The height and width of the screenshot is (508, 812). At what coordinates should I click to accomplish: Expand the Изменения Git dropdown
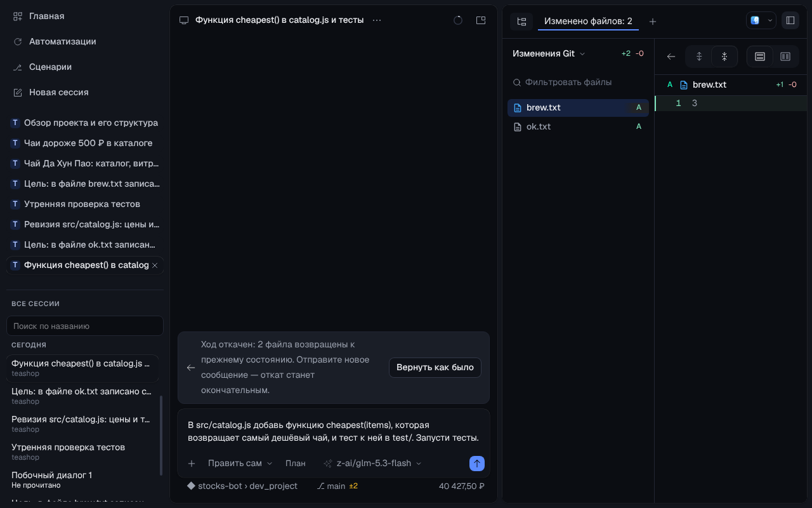tap(549, 53)
